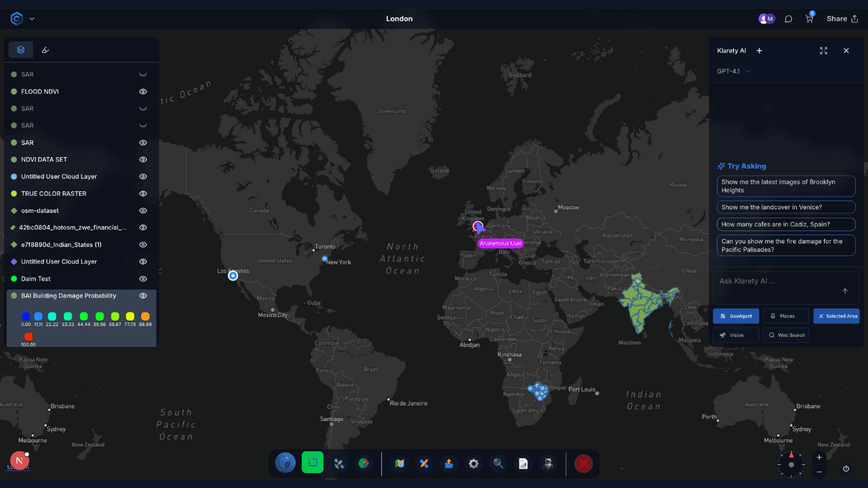Image resolution: width=868 pixels, height=488 pixels.
Task: Click the Share button
Action: pos(842,19)
